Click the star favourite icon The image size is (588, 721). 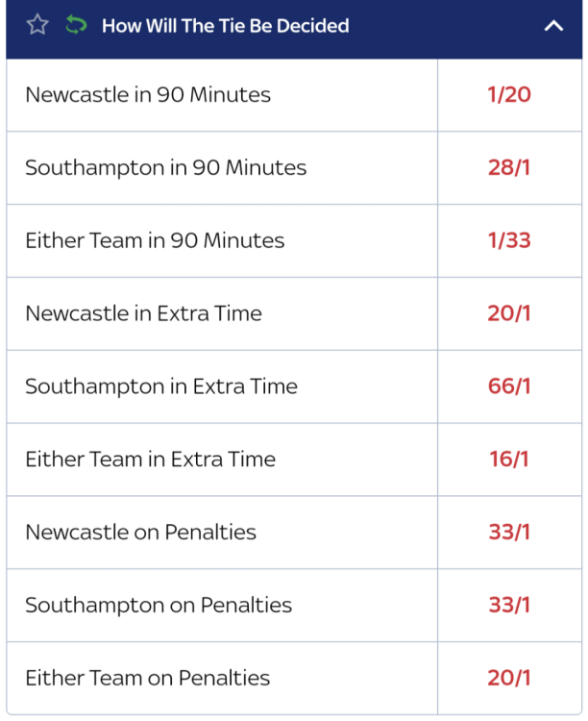coord(37,25)
